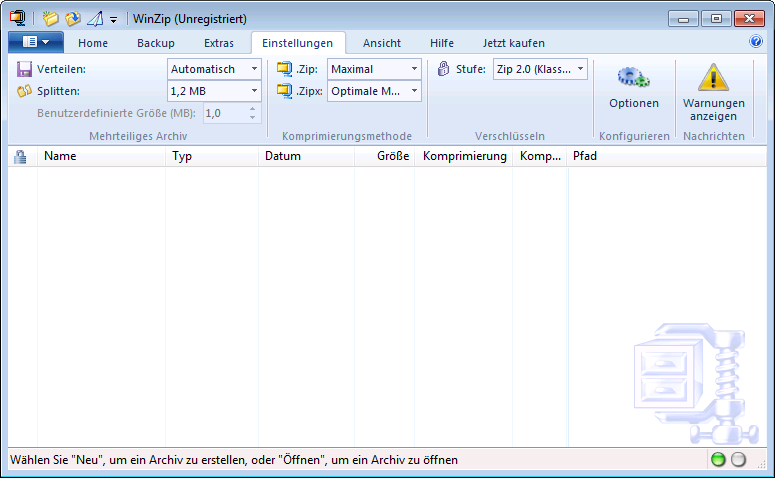The image size is (775, 478).
Task: Switch to the Extras tab
Action: pos(218,43)
